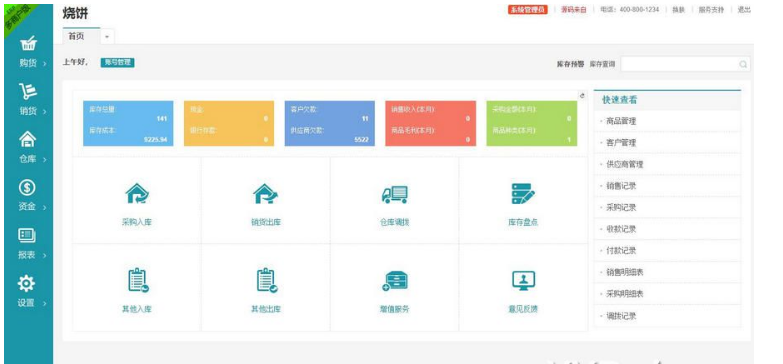
Task: Click the 销货出库 house icon
Action: [266, 194]
